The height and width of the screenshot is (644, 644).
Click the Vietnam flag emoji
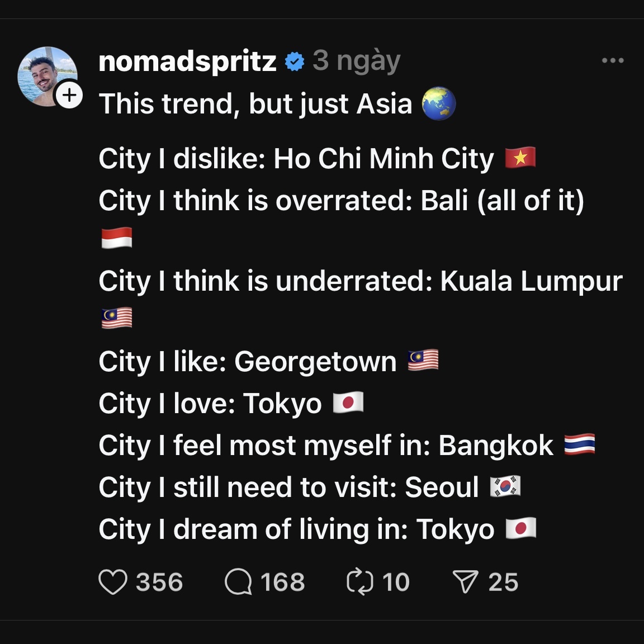520,158
